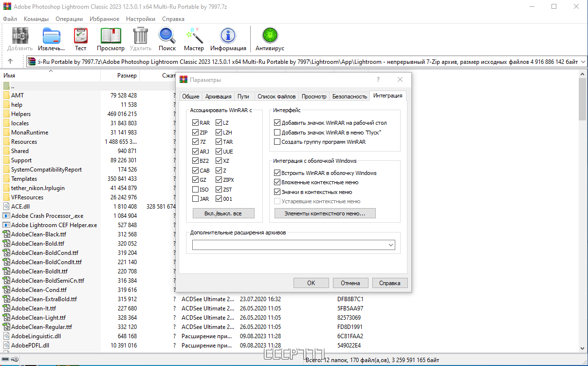Viewport: 588px width, 366px height.
Task: Click the Test archive toolbar icon
Action: [x=81, y=36]
